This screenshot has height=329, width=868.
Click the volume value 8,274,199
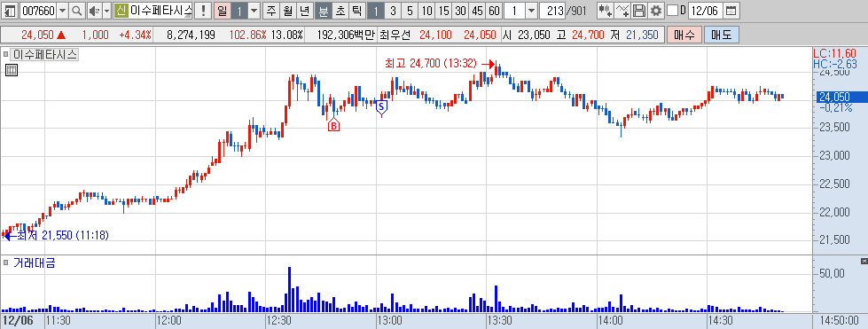191,35
